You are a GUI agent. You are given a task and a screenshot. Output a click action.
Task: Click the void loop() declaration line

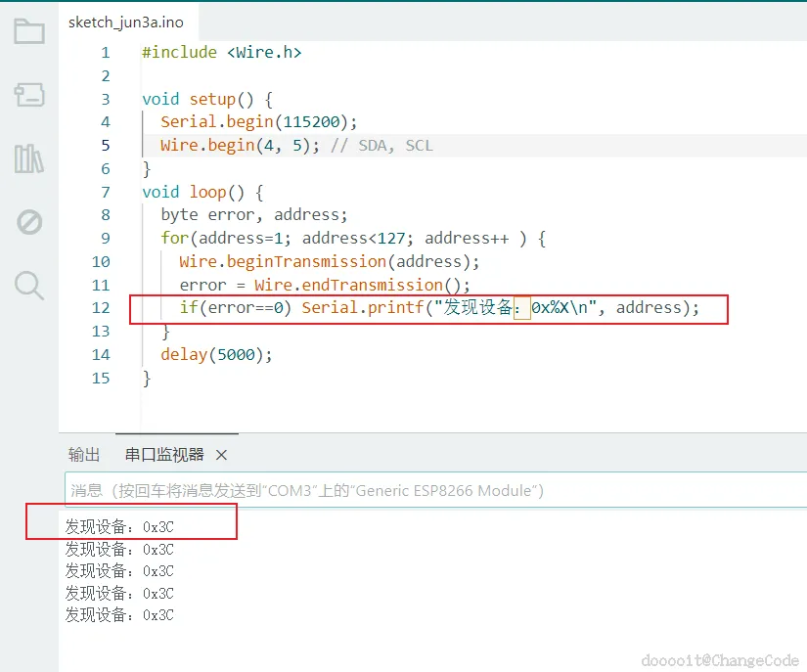tap(202, 193)
